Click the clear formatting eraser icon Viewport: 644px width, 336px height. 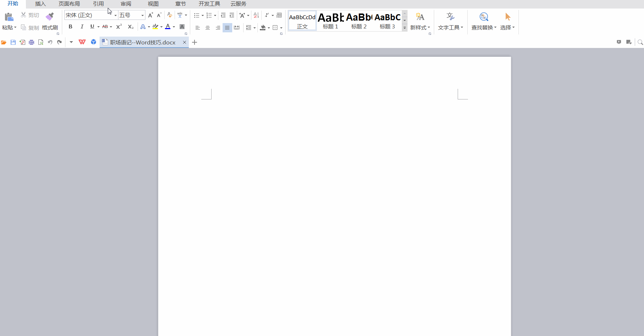[x=170, y=15]
